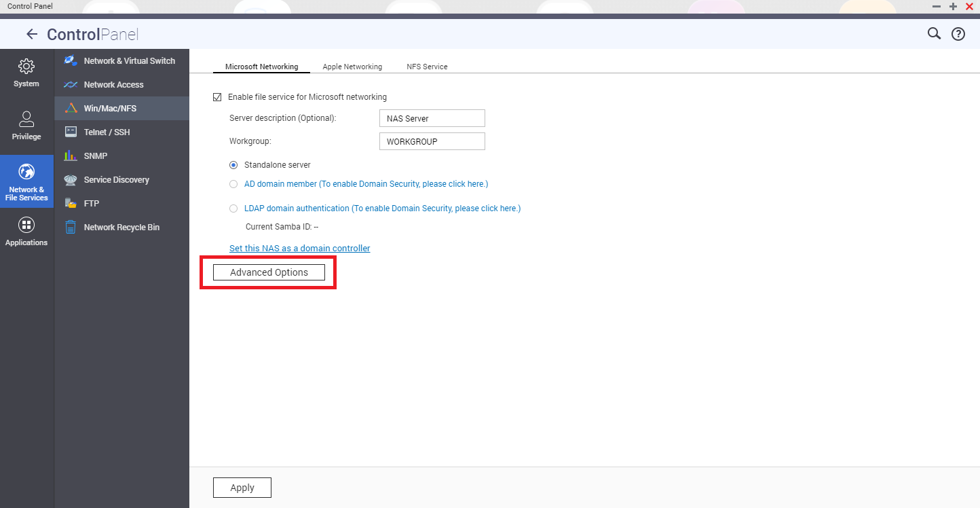
Task: Switch to the Microsoft Networking tab
Action: pyautogui.click(x=261, y=67)
